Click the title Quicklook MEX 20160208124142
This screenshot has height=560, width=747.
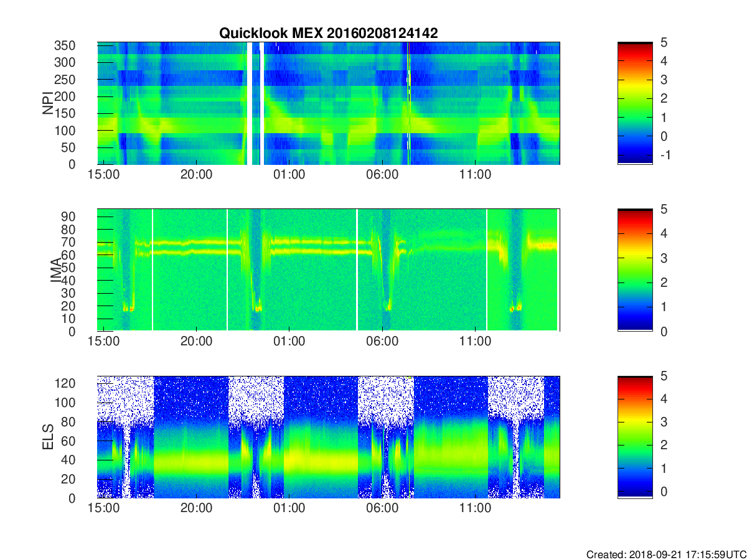pyautogui.click(x=328, y=34)
